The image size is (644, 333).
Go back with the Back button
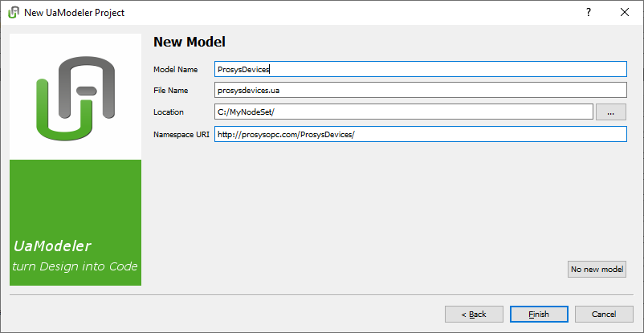point(474,314)
